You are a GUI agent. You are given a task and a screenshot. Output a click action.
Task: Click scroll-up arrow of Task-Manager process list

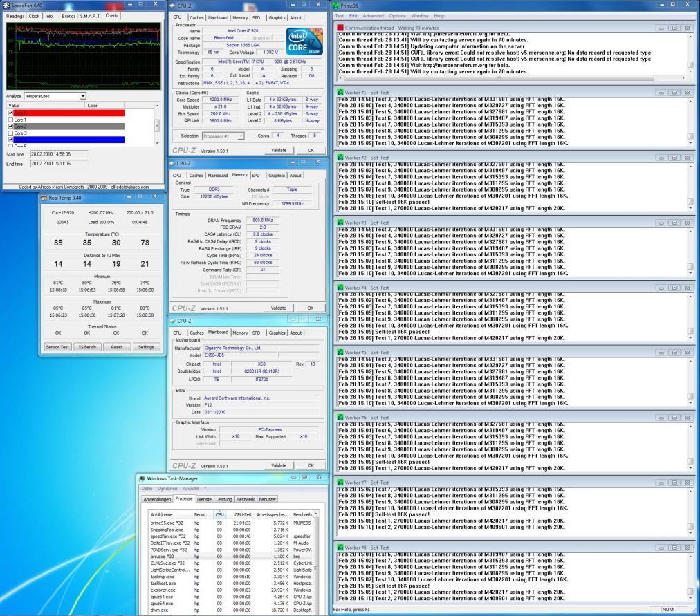tap(316, 514)
